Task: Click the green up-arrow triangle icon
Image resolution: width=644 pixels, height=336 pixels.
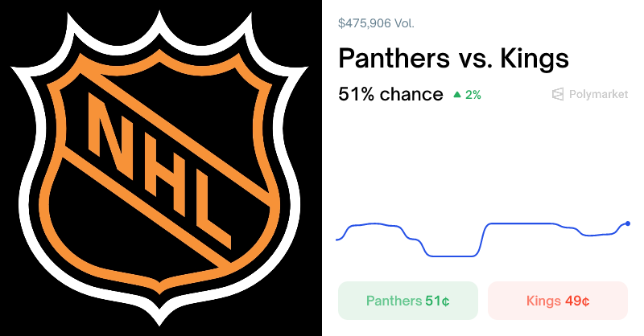Action: click(x=457, y=95)
